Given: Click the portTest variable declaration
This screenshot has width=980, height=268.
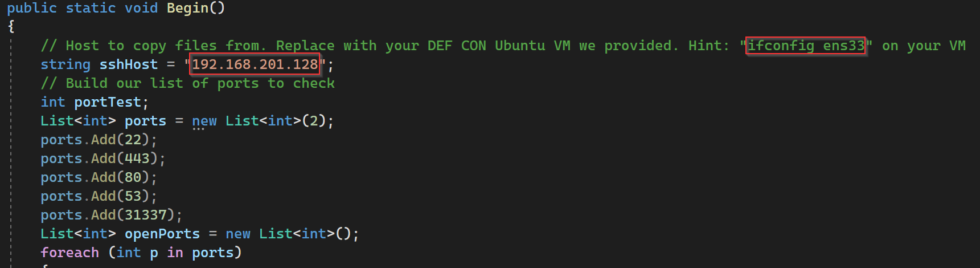Looking at the screenshot, I should (107, 102).
